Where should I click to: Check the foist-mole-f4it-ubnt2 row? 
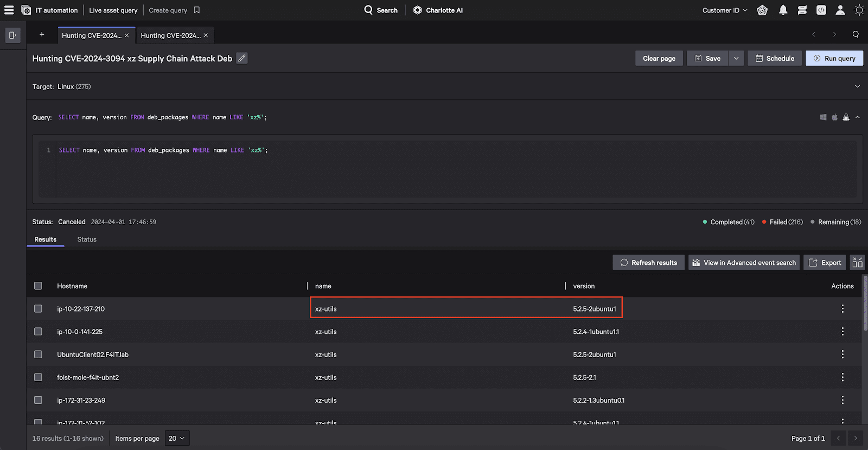[x=38, y=377]
